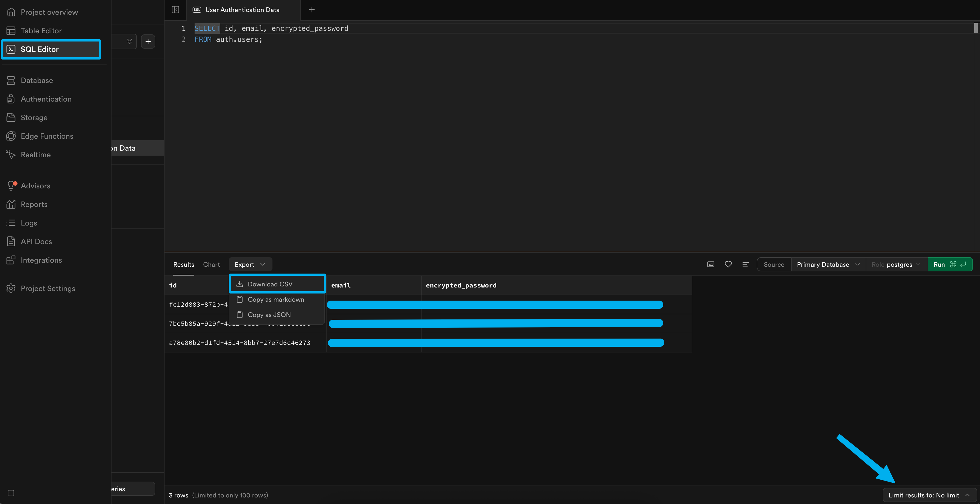Run the query with the Run button
This screenshot has height=504, width=980.
950,265
